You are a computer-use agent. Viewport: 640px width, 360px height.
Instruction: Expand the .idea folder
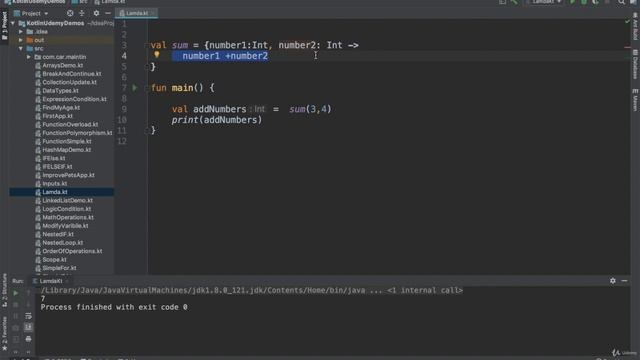tap(21, 31)
